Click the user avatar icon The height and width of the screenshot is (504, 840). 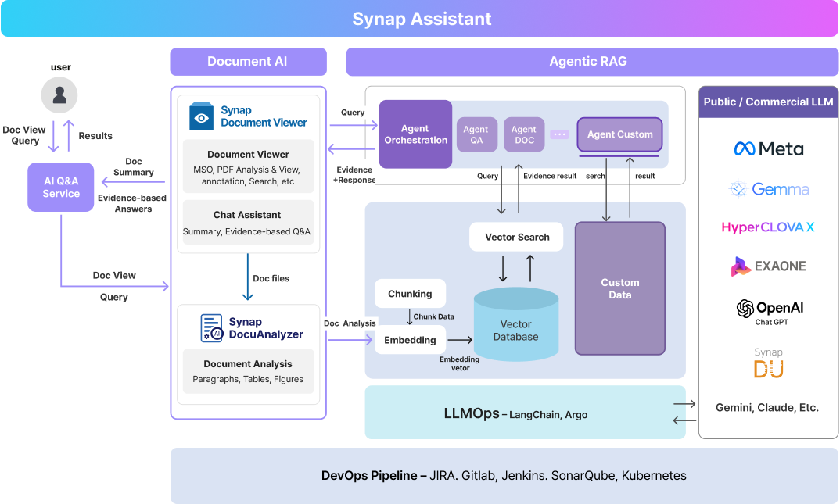(59, 95)
